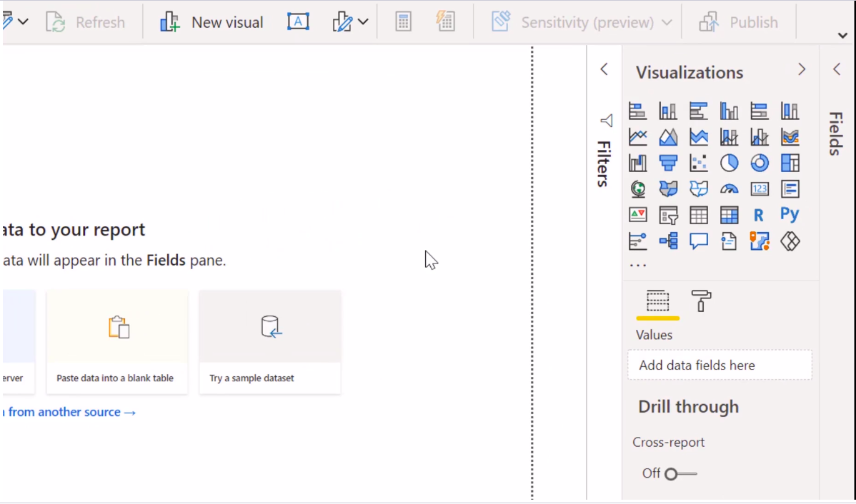Expand the Filters pane chevron
Image resolution: width=856 pixels, height=504 pixels.
pyautogui.click(x=604, y=69)
